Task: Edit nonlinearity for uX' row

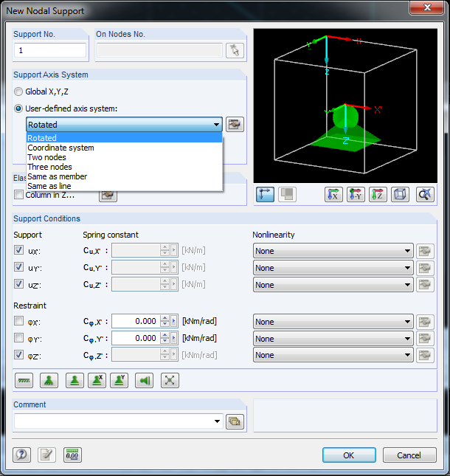Action: 425,251
